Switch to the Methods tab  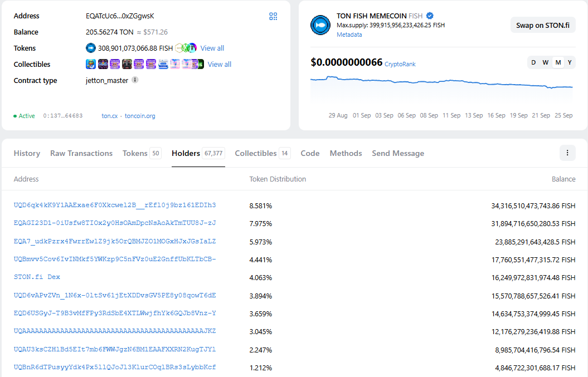click(346, 153)
